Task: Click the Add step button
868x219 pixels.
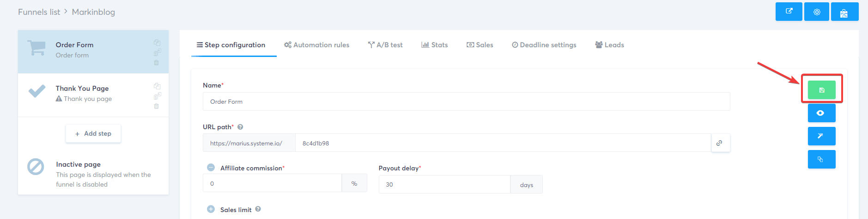Action: coord(93,133)
